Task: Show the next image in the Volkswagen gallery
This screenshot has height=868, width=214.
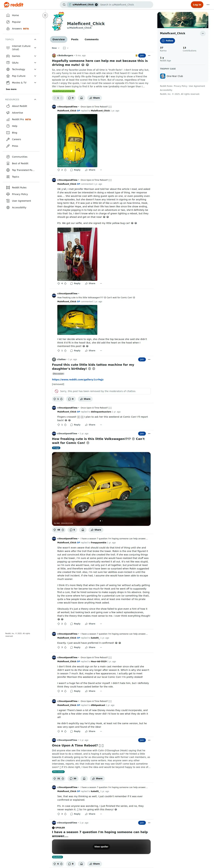Action: pos(146,489)
